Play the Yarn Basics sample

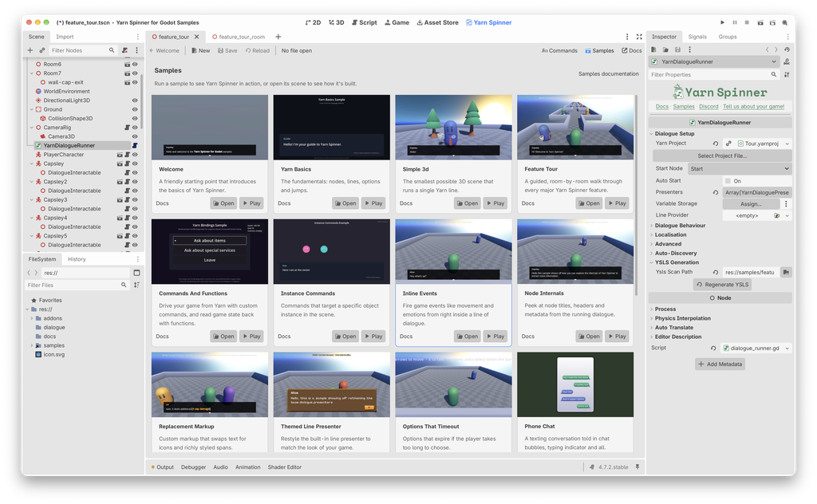(373, 203)
